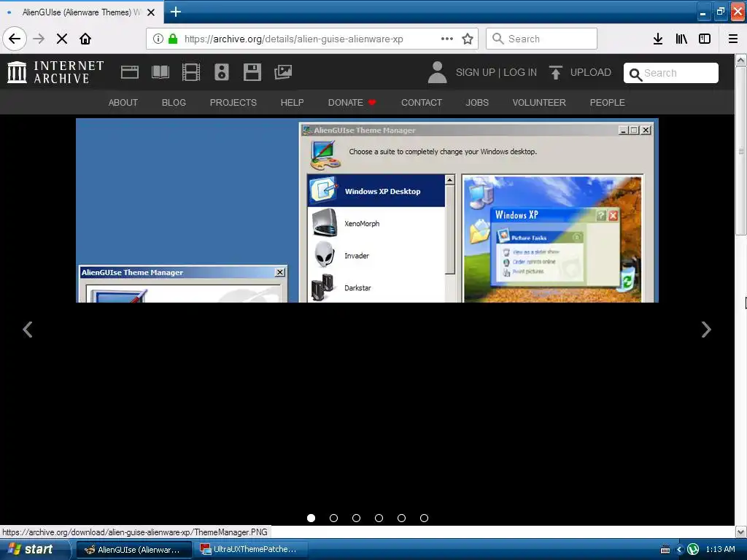Click page scrollbar down arrow

point(740,532)
